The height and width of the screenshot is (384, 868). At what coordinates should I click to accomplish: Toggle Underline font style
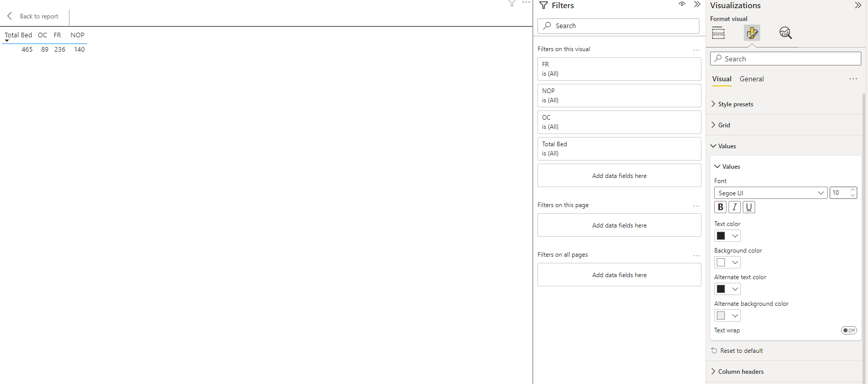[x=749, y=207]
